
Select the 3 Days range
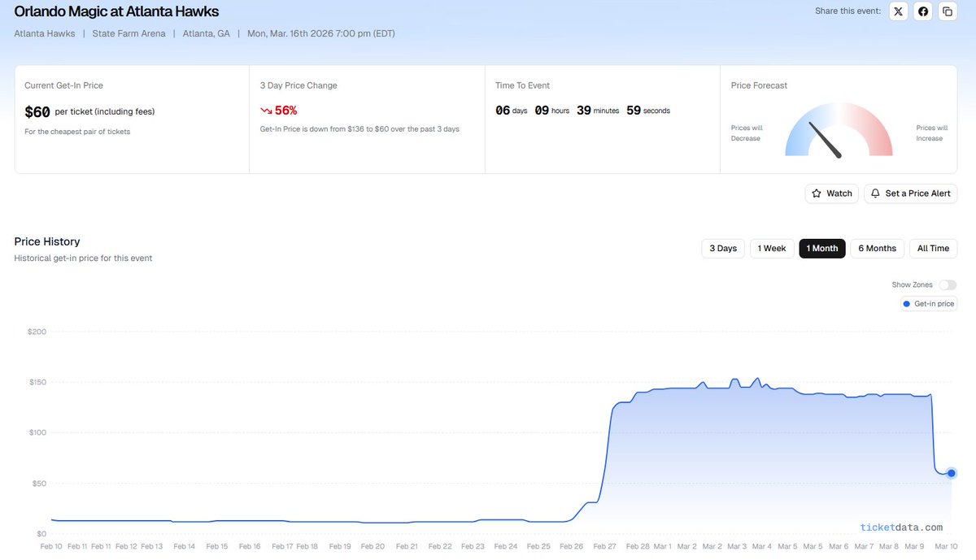pos(723,249)
